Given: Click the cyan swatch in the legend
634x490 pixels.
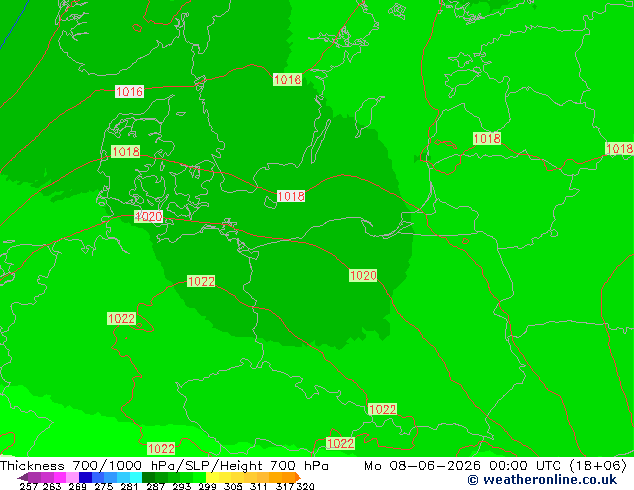Looking at the screenshot, I should [136, 477].
